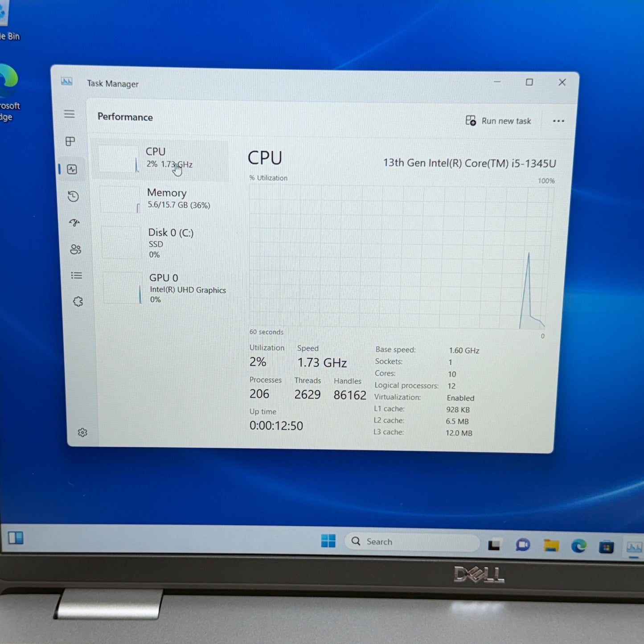Click the Task Manager taskbar icon
This screenshot has width=644, height=644.
tap(634, 547)
